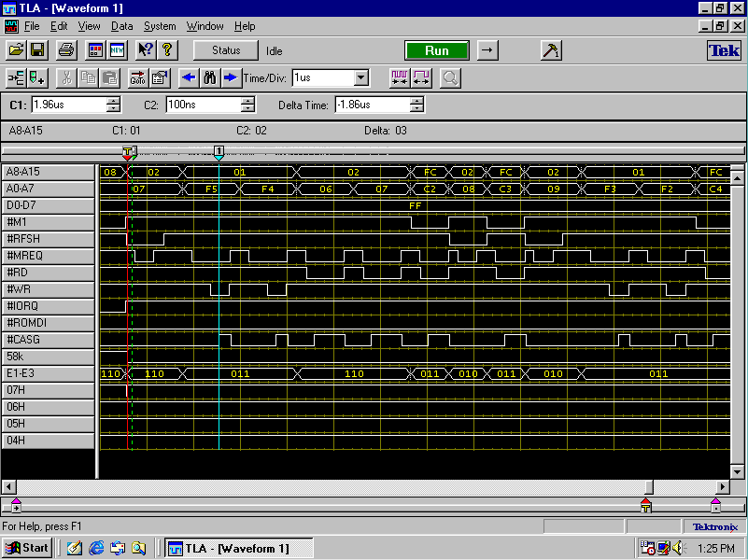The image size is (748, 560).
Task: Click the Add Mark icon
Action: [37, 77]
